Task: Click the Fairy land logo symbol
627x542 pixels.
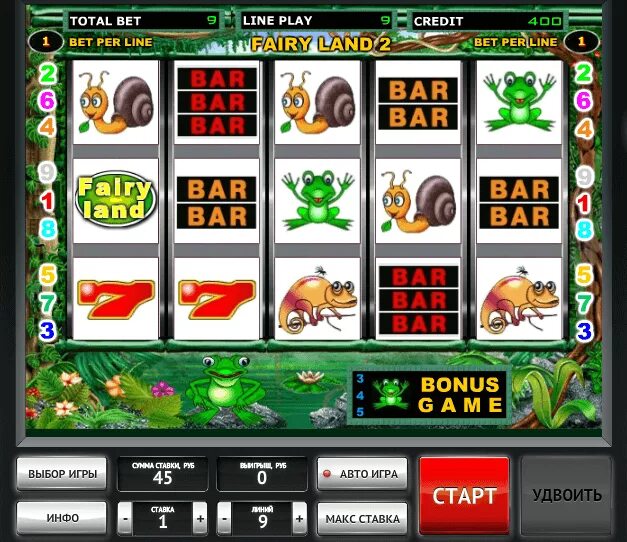Action: tap(116, 200)
